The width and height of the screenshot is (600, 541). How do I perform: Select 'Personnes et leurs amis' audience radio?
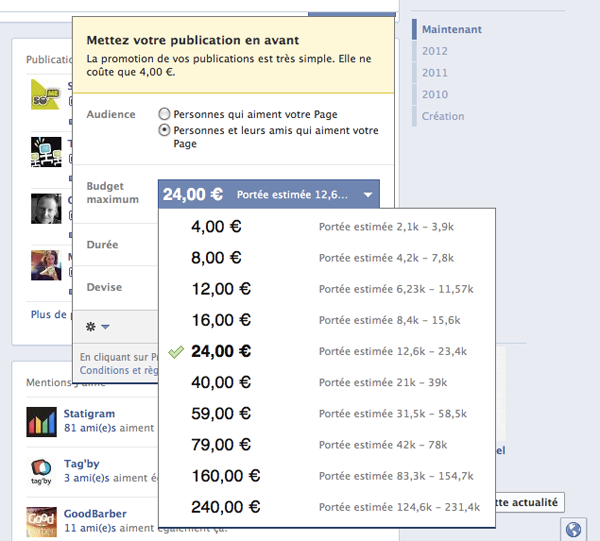tap(164, 131)
